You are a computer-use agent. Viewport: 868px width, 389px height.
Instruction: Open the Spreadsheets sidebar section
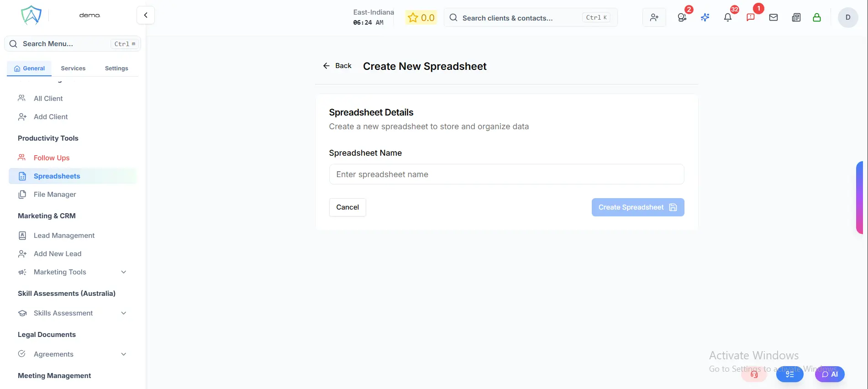[57, 176]
